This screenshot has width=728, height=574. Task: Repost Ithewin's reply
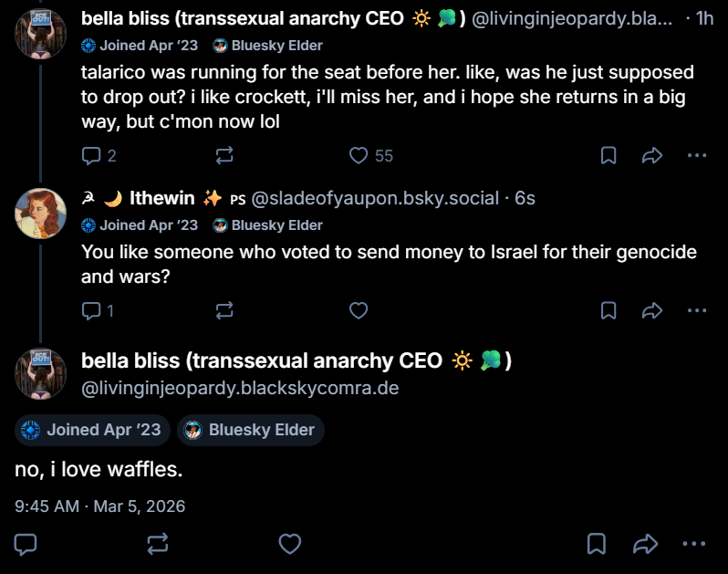pos(224,311)
